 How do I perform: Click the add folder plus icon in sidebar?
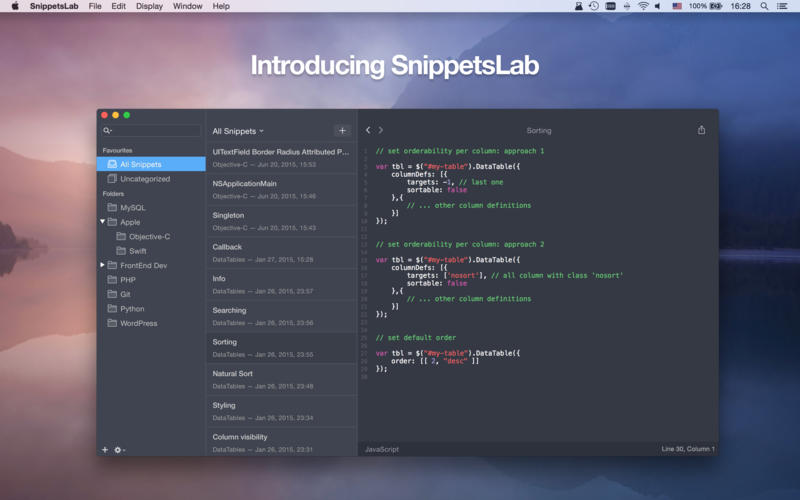pyautogui.click(x=104, y=450)
